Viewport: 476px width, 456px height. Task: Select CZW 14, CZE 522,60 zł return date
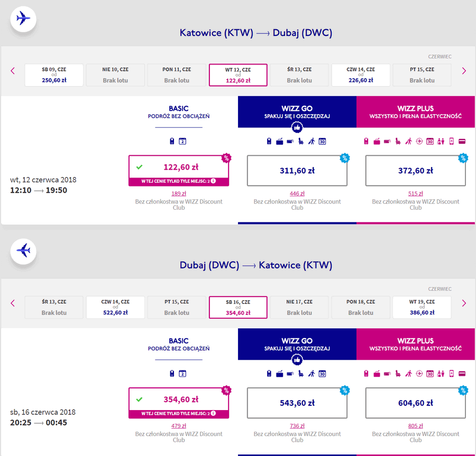[x=115, y=307]
